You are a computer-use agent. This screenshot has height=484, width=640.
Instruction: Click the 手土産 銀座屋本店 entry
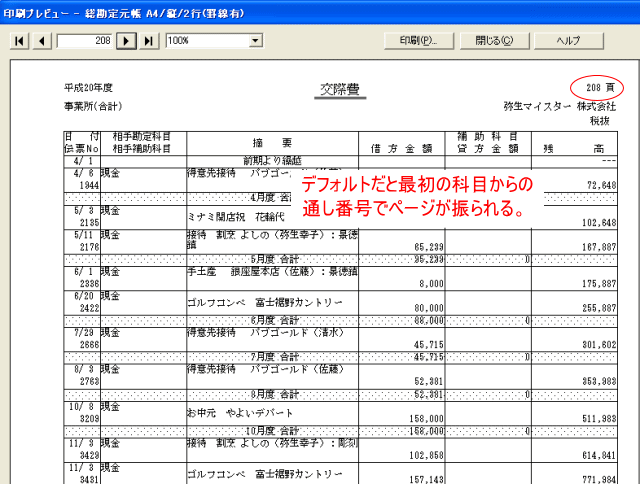(272, 272)
